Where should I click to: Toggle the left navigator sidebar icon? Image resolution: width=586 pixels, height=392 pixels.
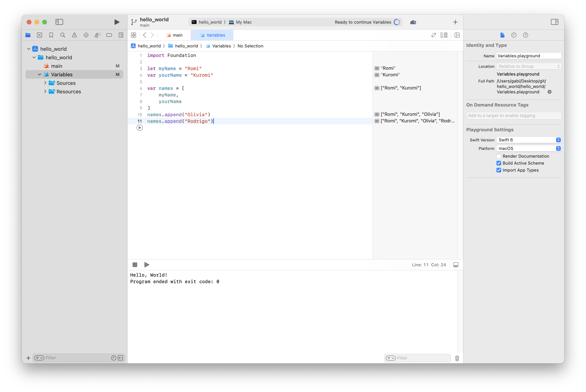(x=59, y=22)
